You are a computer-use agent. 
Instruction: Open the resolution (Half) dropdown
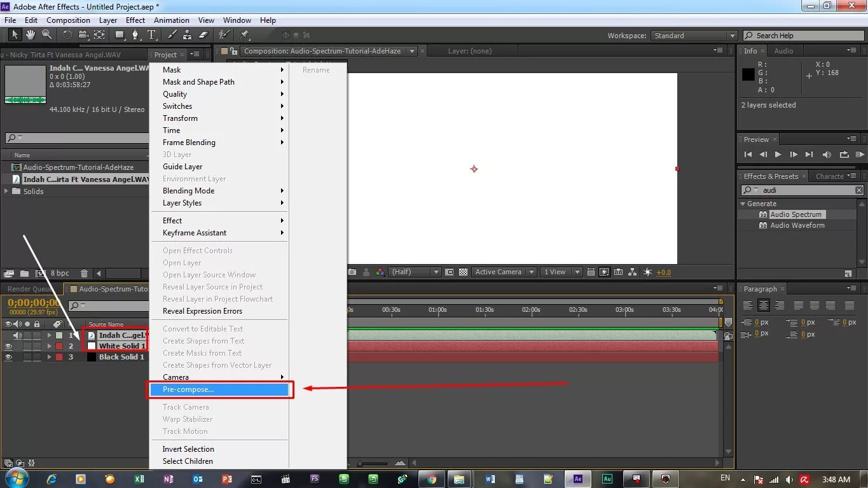[x=415, y=272]
